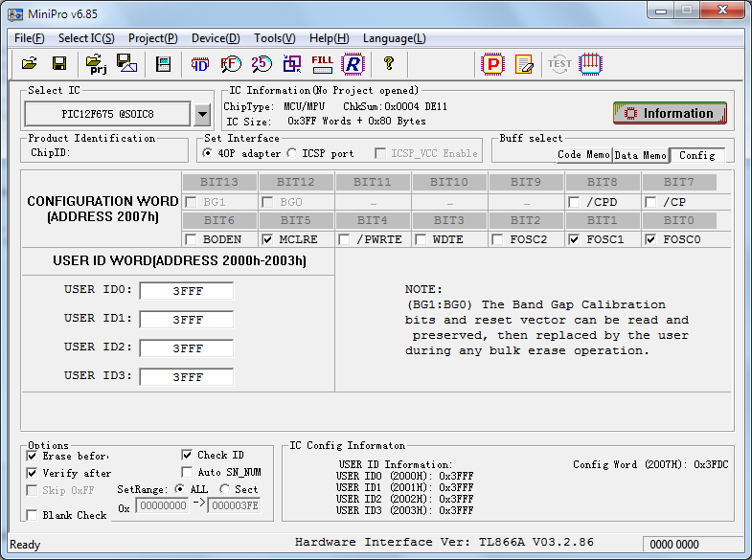Uncheck the FOSC0 checkbox
Image resolution: width=752 pixels, height=560 pixels.
[x=650, y=239]
